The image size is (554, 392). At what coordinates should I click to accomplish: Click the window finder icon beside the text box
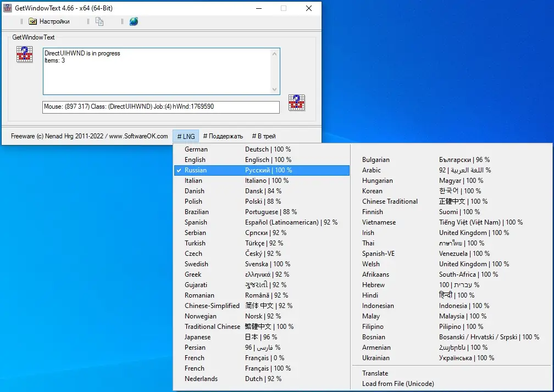(24, 54)
